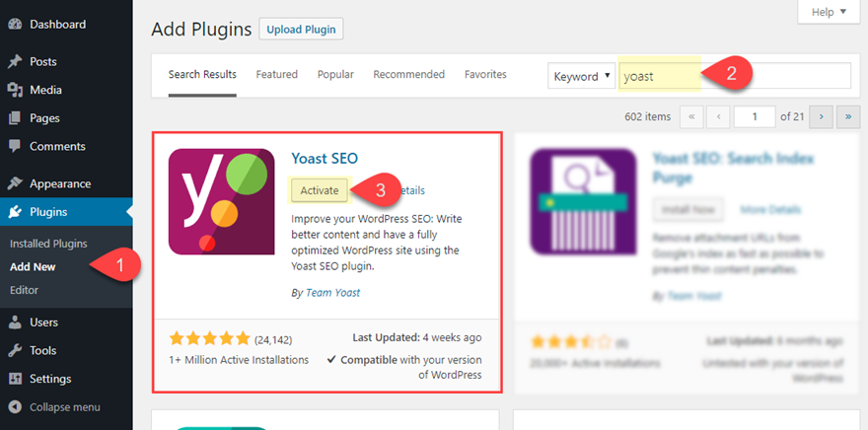This screenshot has height=430, width=868.
Task: Click the Tools wrench icon
Action: [x=15, y=350]
